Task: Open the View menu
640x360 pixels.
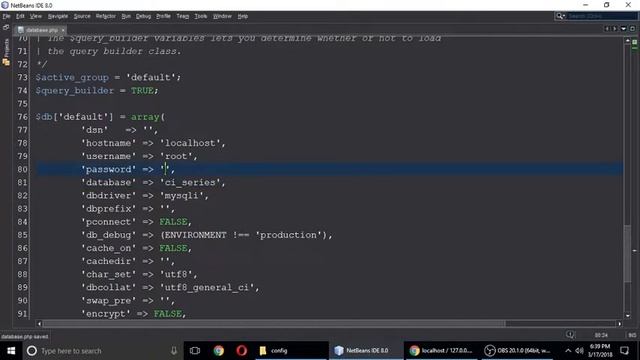Action: (36, 16)
